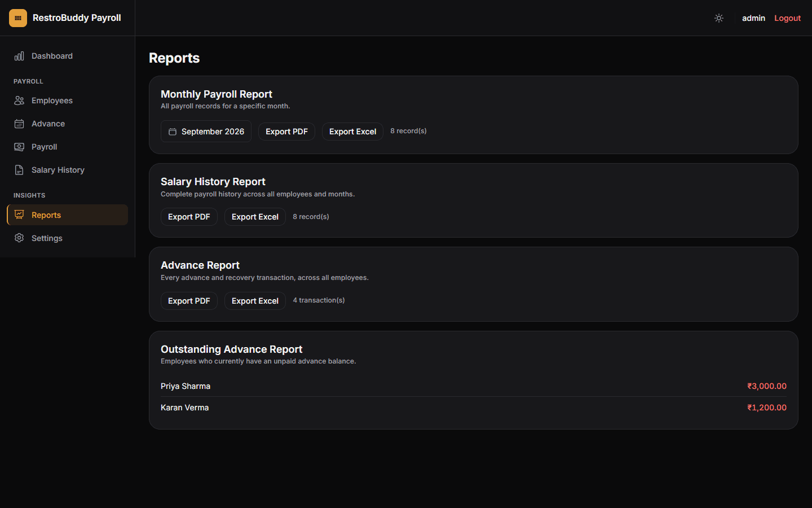Click the Employees people icon

tap(19, 100)
